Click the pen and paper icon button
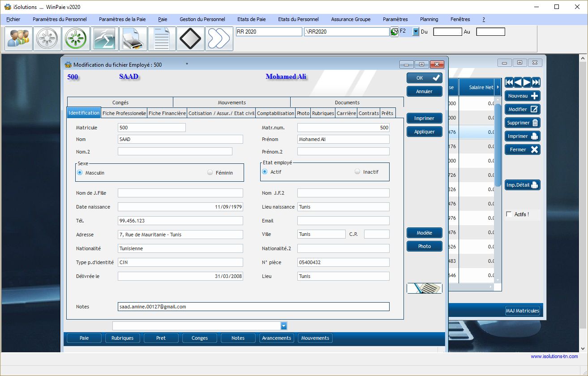 pyautogui.click(x=424, y=288)
